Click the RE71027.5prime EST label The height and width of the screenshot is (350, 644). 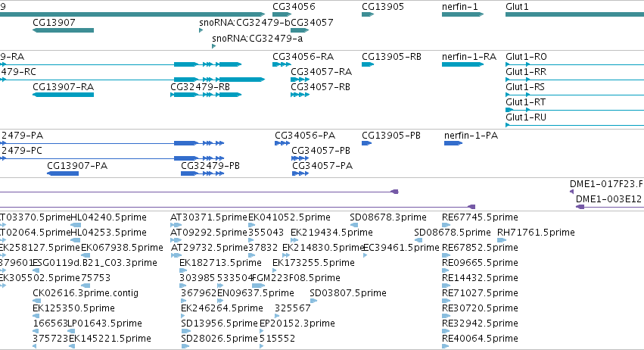(x=480, y=293)
